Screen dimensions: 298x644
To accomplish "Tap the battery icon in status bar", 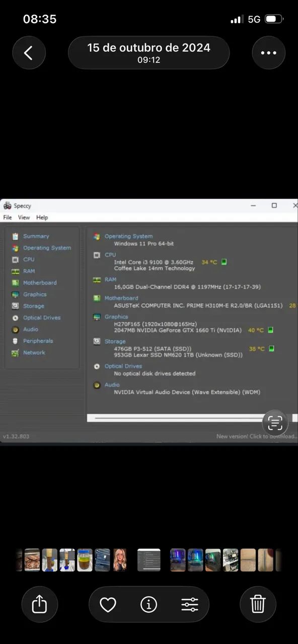I will tap(274, 19).
